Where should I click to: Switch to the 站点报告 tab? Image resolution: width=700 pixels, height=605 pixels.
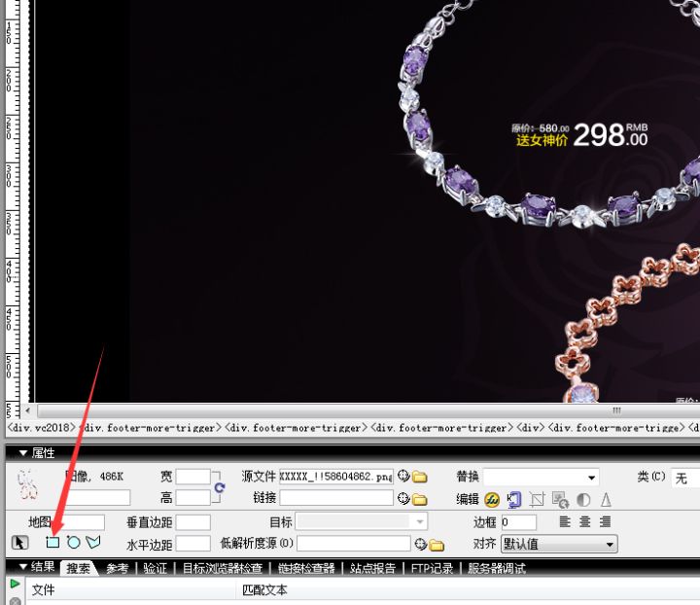point(372,568)
